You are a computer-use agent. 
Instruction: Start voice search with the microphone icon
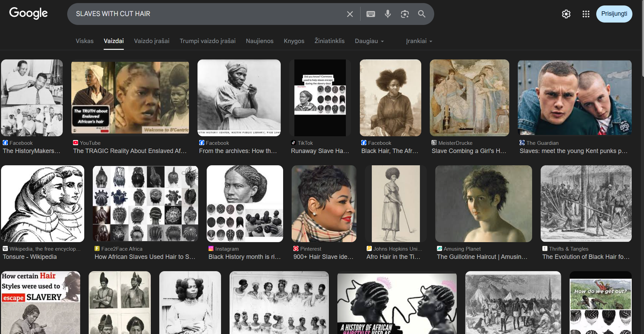[x=388, y=14]
